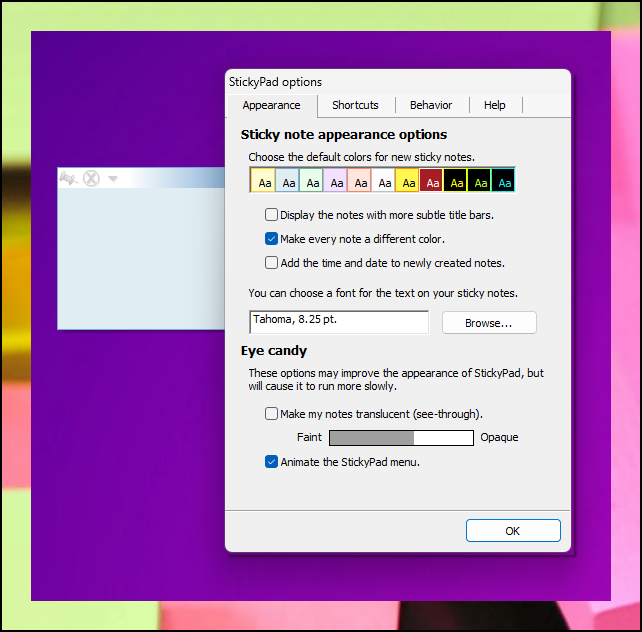Click inside the blue sticky note body
Viewport: 642px width, 632px height.
(141, 258)
